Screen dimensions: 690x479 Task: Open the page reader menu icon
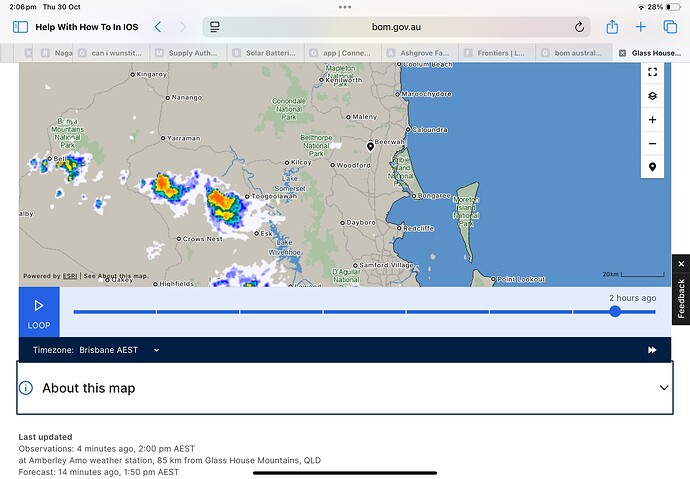[x=214, y=27]
